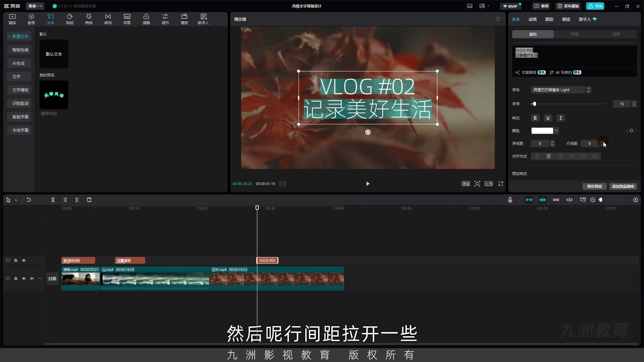Click the white text color swatch
The width and height of the screenshot is (644, 362).
[x=542, y=131]
